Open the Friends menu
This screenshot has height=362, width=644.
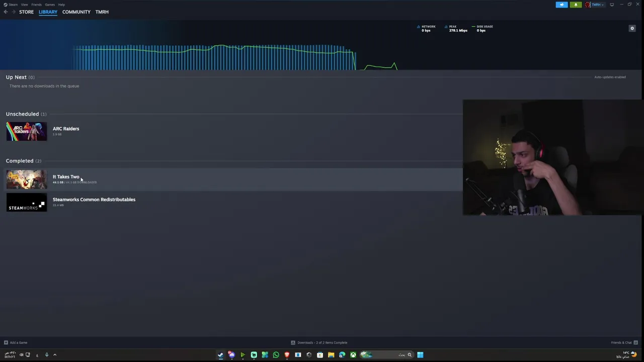(36, 5)
